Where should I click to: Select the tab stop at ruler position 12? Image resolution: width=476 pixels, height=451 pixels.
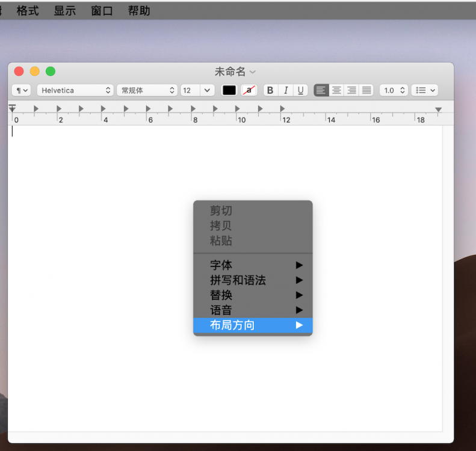point(282,108)
